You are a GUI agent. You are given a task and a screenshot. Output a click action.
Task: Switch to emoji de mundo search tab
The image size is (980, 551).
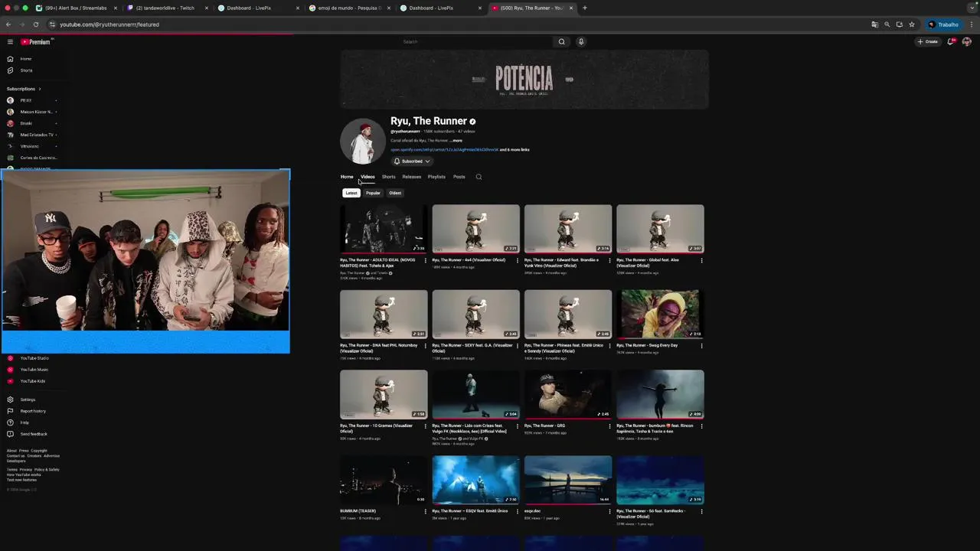coord(348,8)
